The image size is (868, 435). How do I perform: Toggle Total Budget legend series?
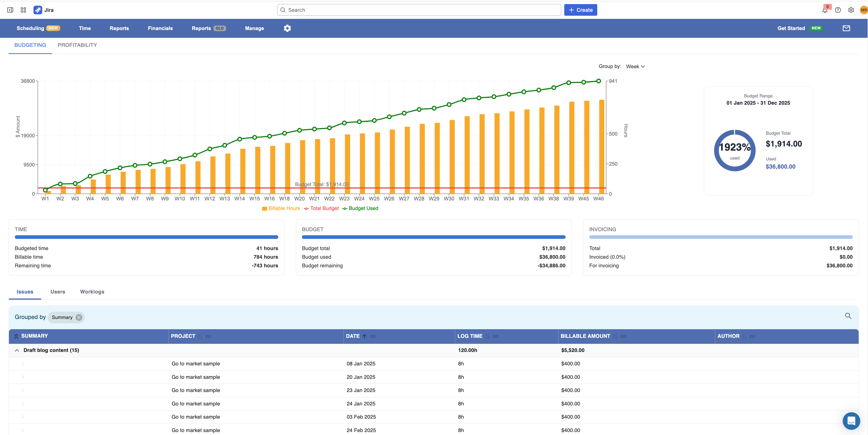click(x=321, y=208)
